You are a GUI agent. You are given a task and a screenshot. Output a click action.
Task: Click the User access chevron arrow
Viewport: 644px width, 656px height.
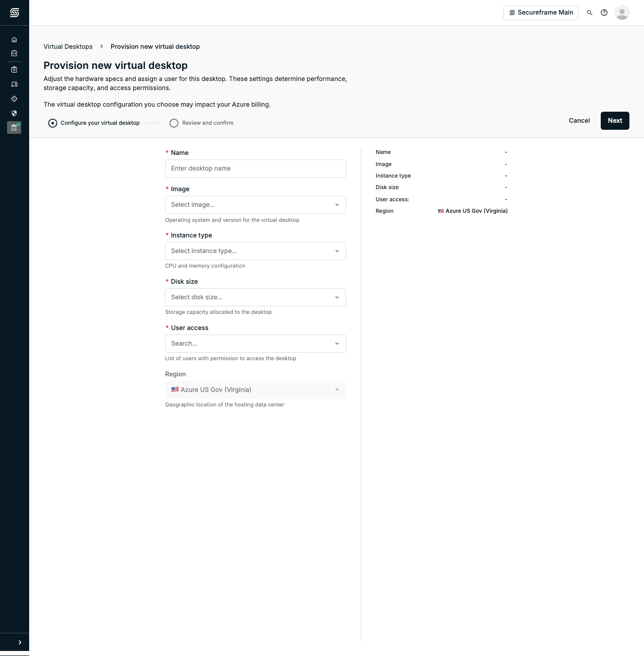click(x=337, y=344)
